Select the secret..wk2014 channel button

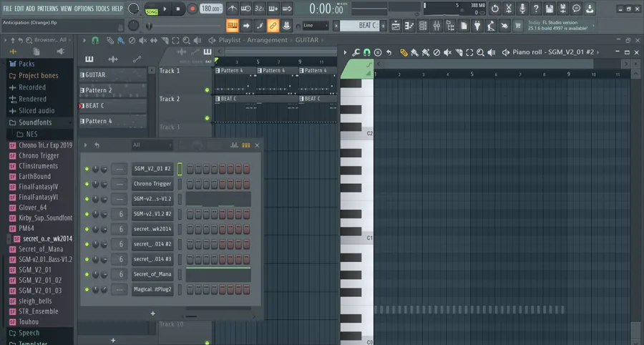pos(152,229)
